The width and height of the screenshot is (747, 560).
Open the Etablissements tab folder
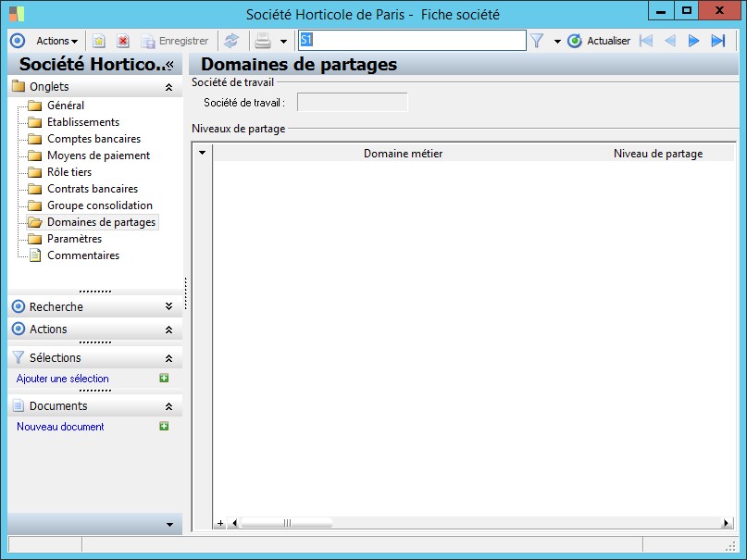pos(83,122)
